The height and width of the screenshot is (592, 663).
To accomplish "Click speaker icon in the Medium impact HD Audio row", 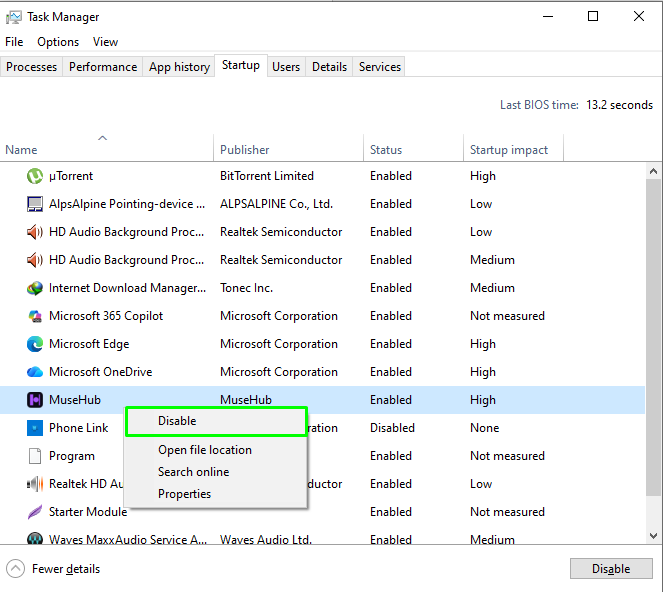I will 35,260.
